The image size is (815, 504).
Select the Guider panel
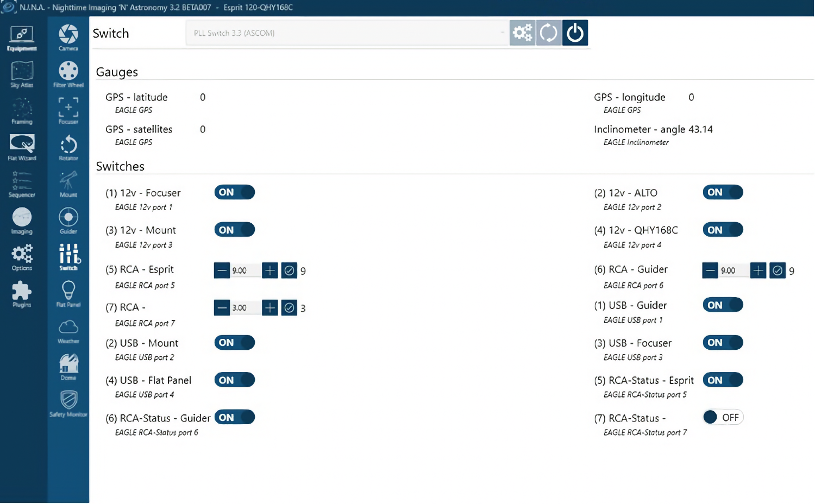pyautogui.click(x=68, y=220)
